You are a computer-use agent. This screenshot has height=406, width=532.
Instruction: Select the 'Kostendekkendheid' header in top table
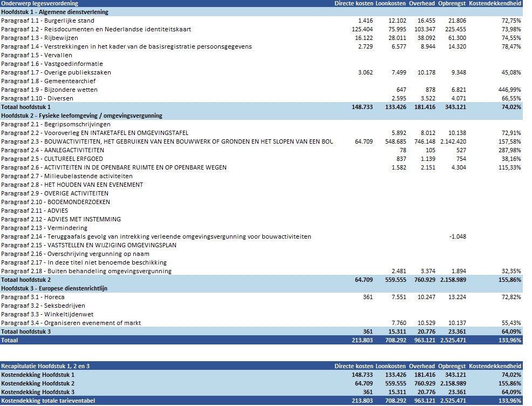point(495,3)
